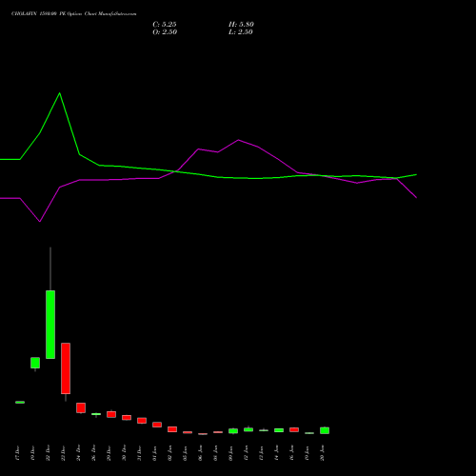Select the '20 Jan' date label
The image size is (476, 476).
tap(323, 453)
